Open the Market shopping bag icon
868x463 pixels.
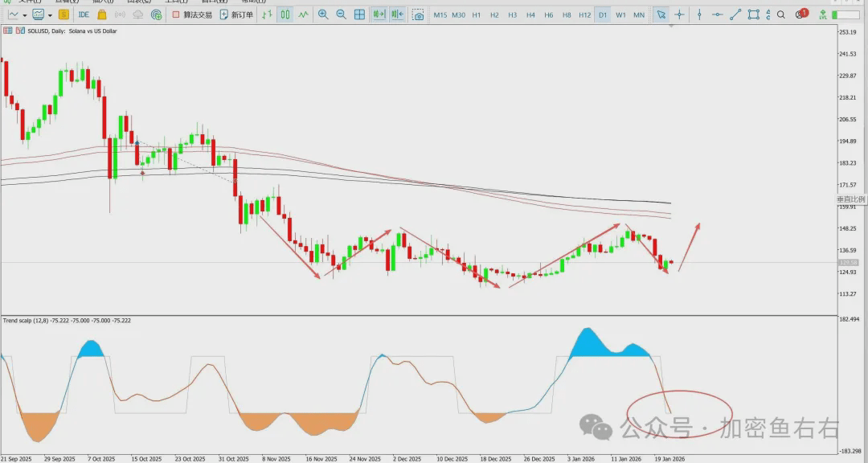101,14
